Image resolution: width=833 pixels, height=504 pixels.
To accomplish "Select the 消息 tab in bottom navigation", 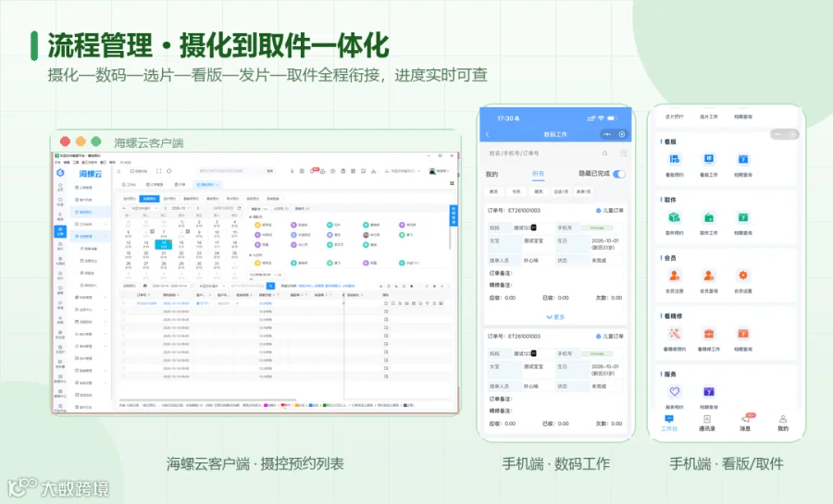I will click(x=745, y=423).
